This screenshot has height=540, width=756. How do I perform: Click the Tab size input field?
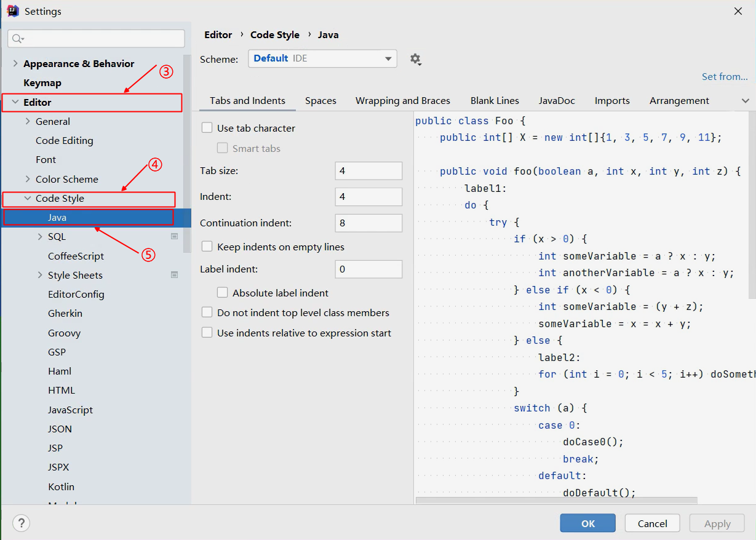(x=368, y=171)
